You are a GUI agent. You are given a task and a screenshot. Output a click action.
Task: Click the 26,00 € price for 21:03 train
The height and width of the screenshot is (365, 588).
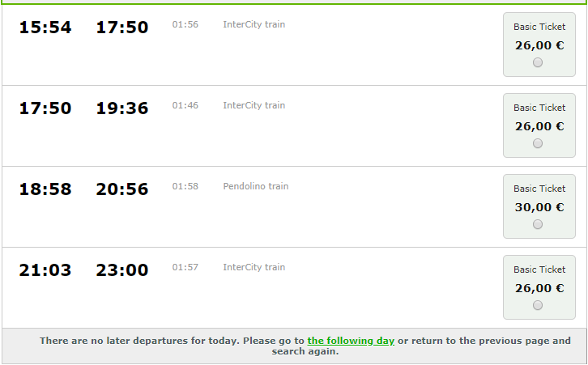click(x=539, y=288)
